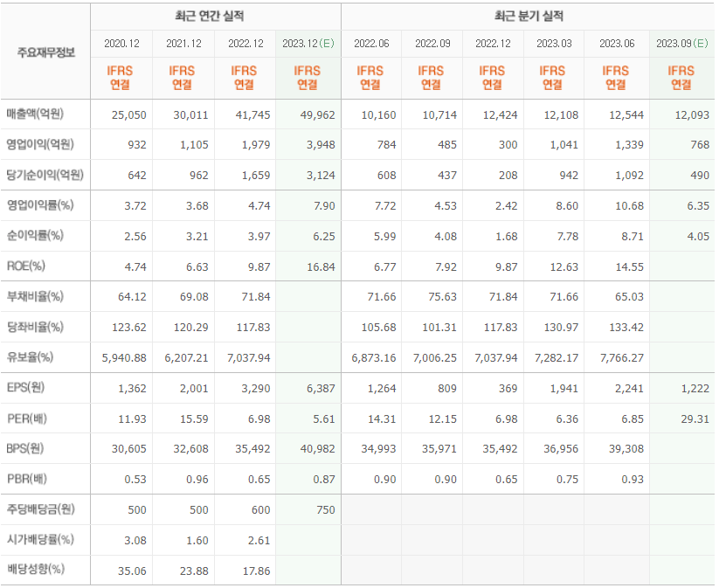Click the '2022.06' quarterly column header
The width and height of the screenshot is (726, 588).
[x=371, y=44]
